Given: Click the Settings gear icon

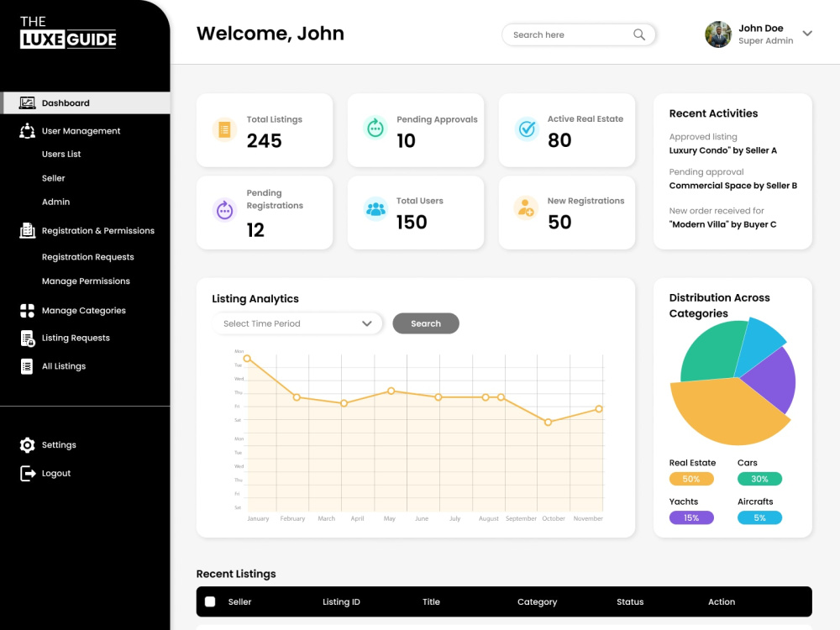Looking at the screenshot, I should click(28, 445).
